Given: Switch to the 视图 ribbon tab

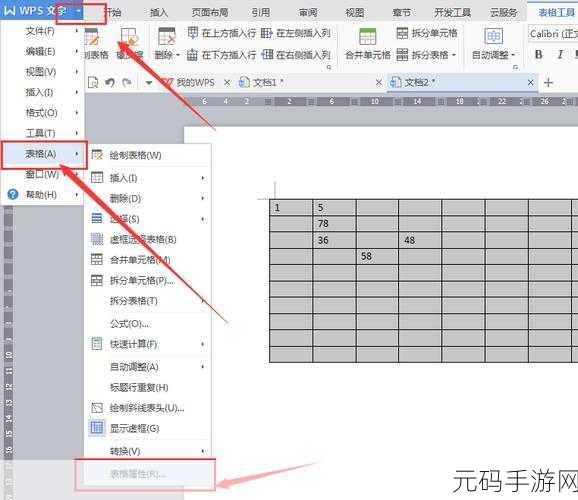Looking at the screenshot, I should point(355,13).
